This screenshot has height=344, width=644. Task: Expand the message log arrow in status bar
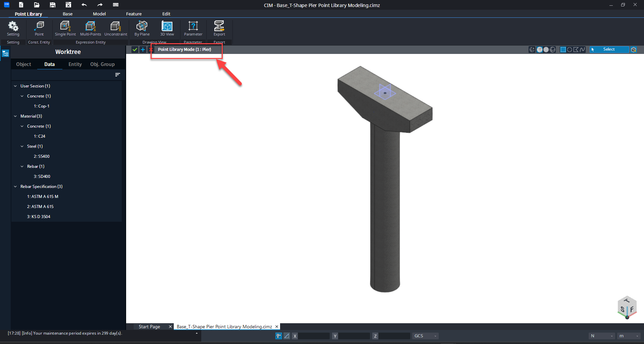(x=197, y=333)
